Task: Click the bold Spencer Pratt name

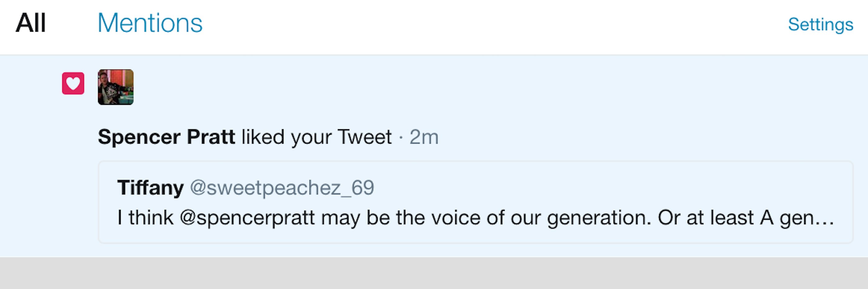Action: [x=166, y=137]
